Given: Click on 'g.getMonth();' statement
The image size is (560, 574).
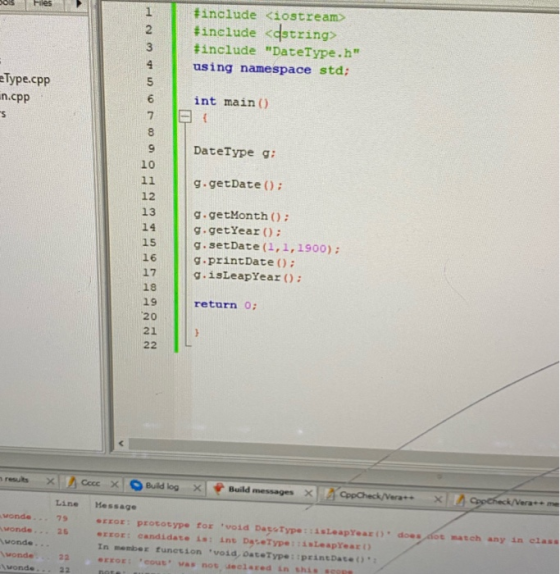Looking at the screenshot, I should point(241,215).
